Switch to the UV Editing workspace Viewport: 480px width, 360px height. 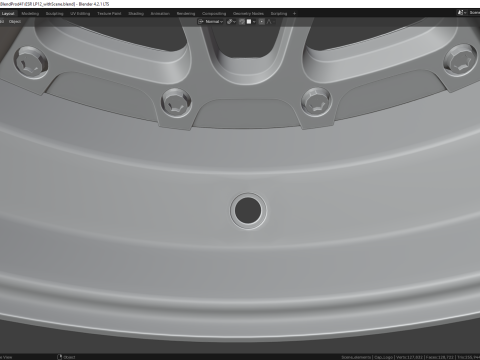point(80,13)
